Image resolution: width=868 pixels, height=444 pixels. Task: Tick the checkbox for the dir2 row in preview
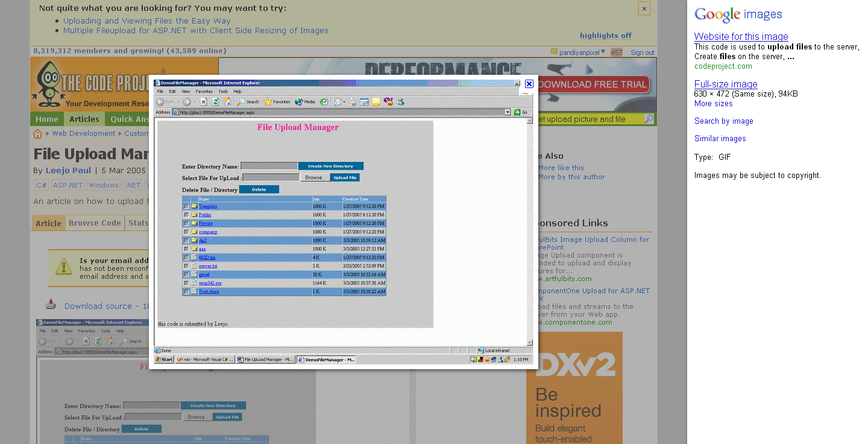tap(186, 240)
